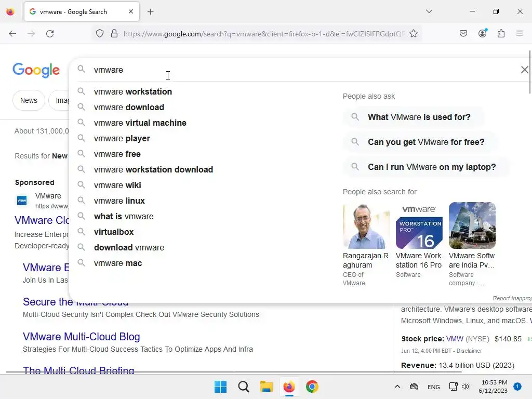Open question Can I run VMware on my laptop?
This screenshot has height=399, width=532.
427,167
